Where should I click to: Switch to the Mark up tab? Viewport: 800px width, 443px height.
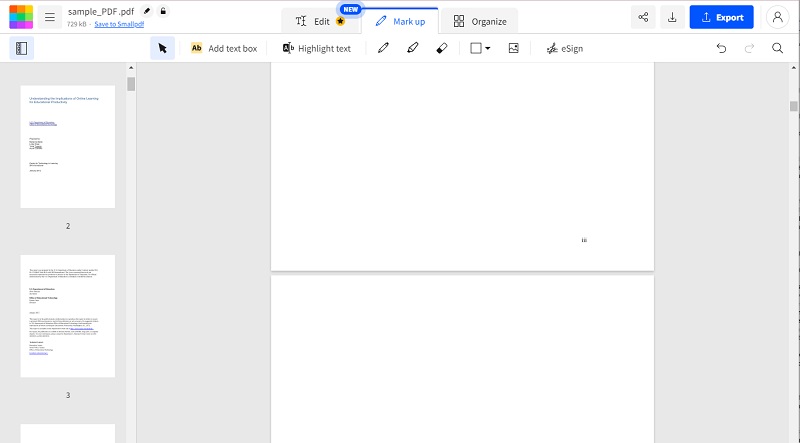[400, 21]
